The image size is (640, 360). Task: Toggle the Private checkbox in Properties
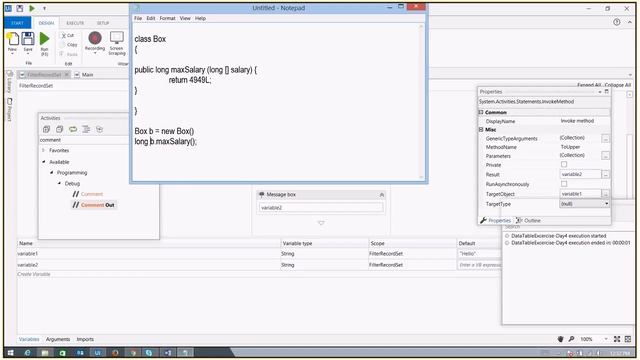pos(564,164)
